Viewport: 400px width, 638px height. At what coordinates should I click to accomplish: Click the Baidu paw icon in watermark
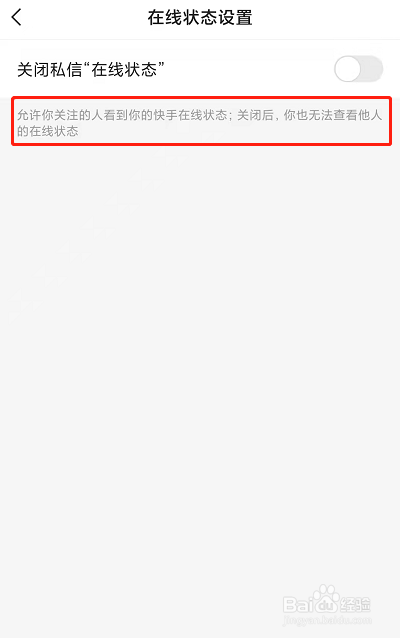pos(327,599)
